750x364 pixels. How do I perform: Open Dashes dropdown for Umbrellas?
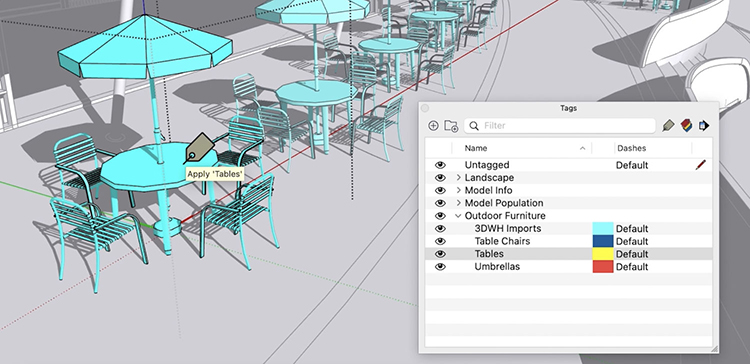632,266
